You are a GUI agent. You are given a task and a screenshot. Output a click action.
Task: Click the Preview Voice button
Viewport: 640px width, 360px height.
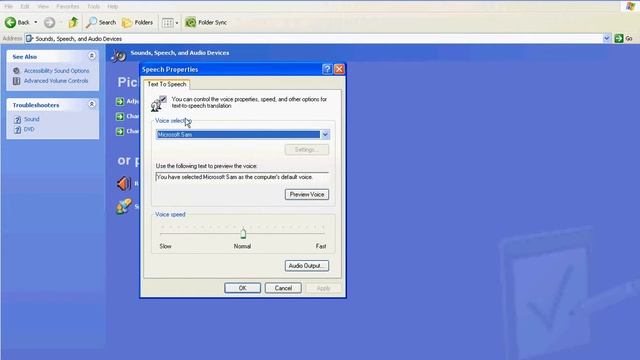307,194
